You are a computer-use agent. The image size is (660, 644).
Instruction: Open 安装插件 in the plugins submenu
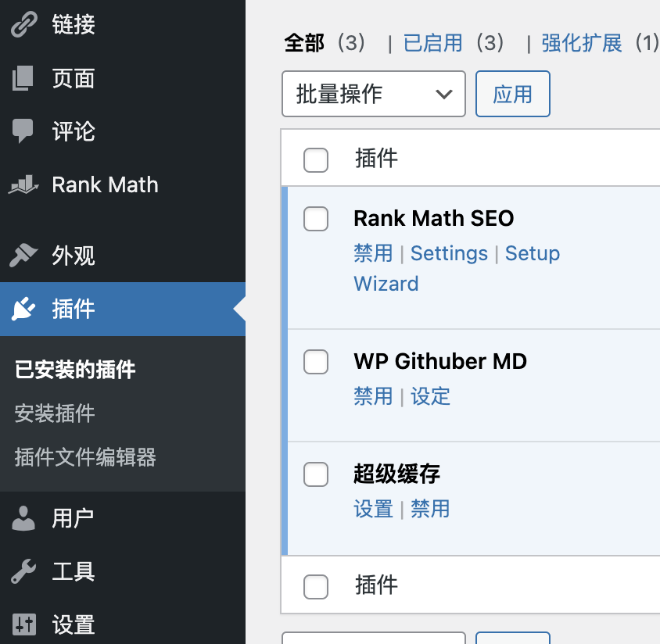tap(55, 413)
